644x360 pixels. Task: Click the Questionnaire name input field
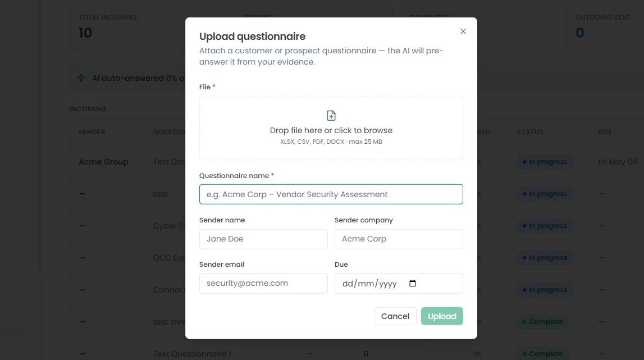(x=331, y=194)
